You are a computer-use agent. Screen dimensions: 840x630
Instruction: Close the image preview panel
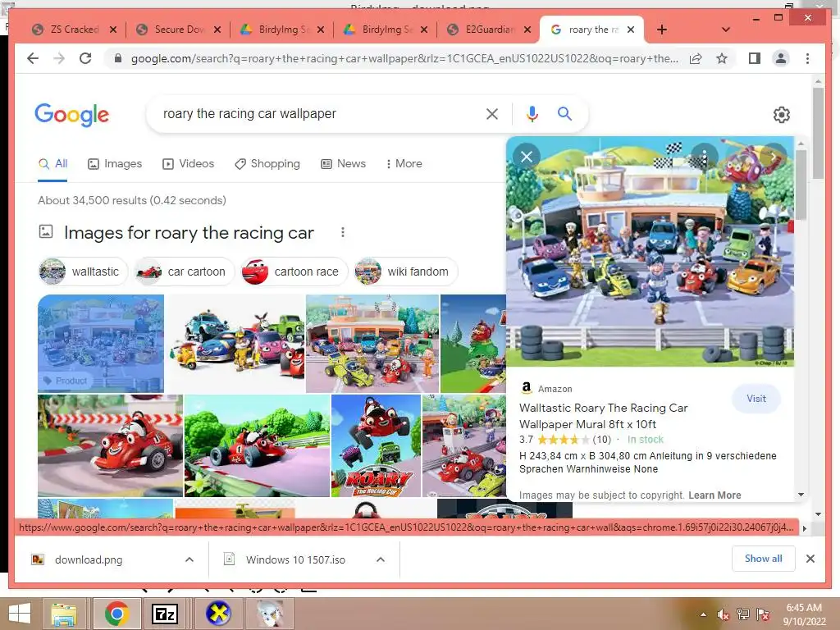coord(526,157)
